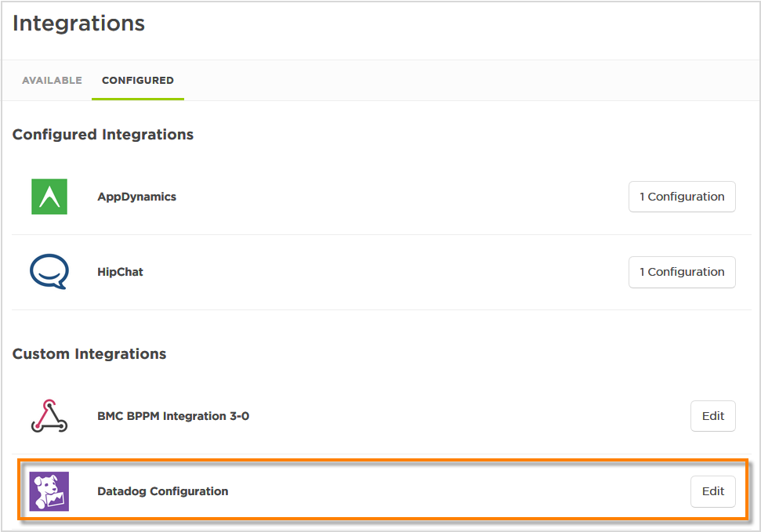Switch to the AVAILABLE tab
Viewport: 761px width, 532px height.
[52, 80]
